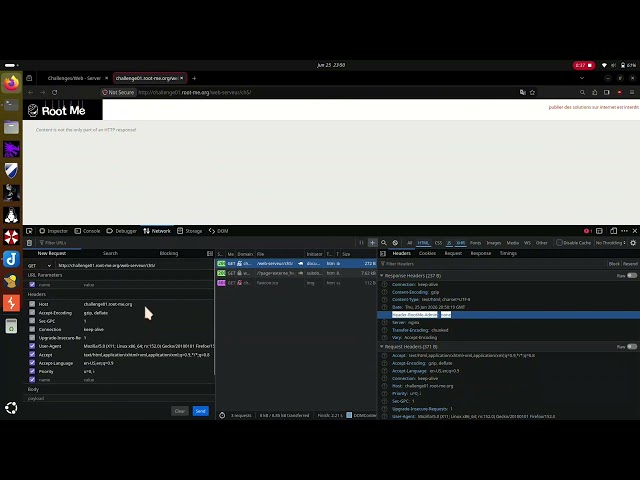Image resolution: width=640 pixels, height=480 pixels.
Task: Open DevTools three-dots customize menu
Action: tap(624, 231)
